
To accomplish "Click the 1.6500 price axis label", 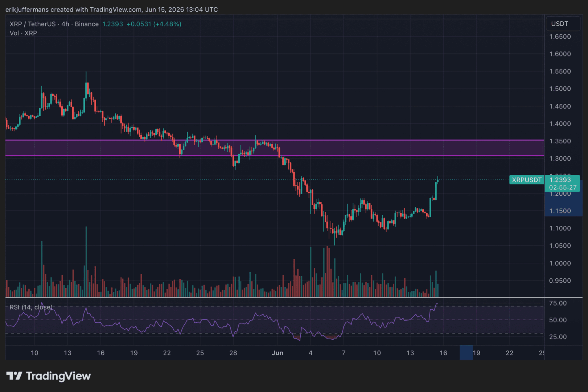I will tap(560, 37).
